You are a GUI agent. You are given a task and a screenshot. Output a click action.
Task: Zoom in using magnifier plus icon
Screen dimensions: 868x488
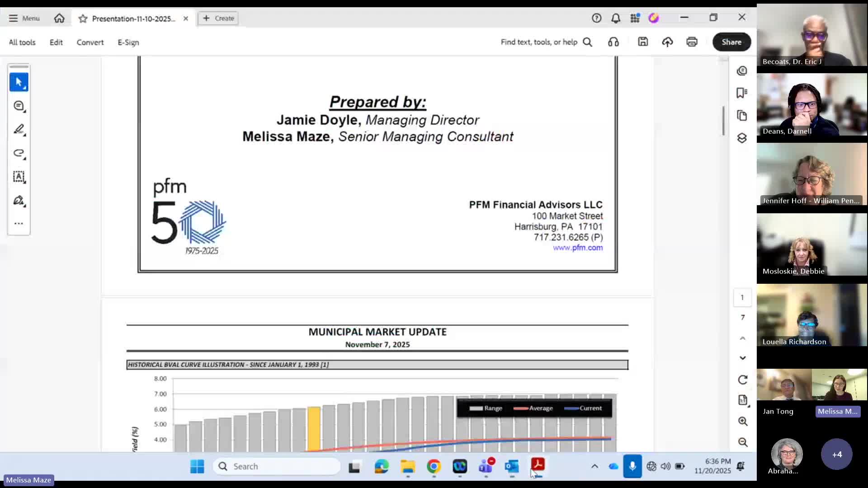[742, 421]
